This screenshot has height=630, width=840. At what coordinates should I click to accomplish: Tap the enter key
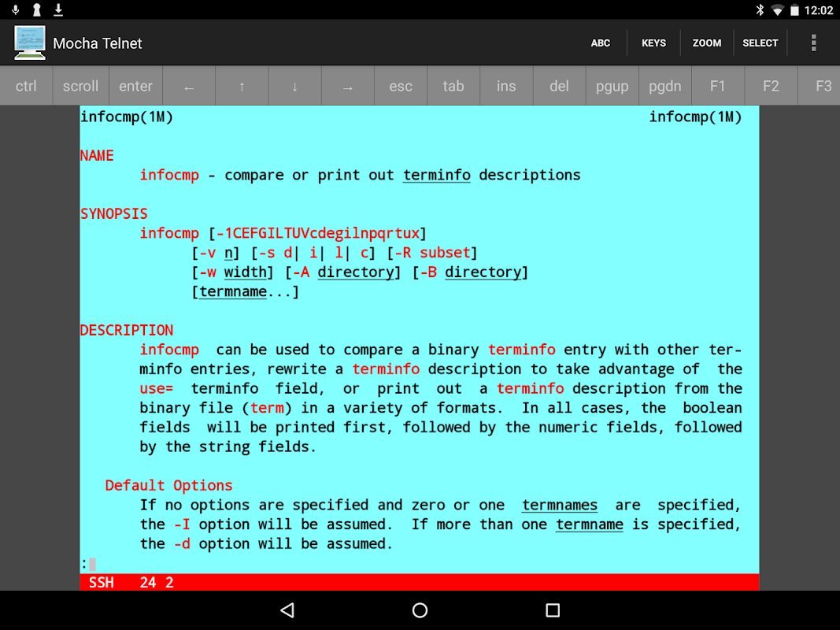tap(135, 87)
